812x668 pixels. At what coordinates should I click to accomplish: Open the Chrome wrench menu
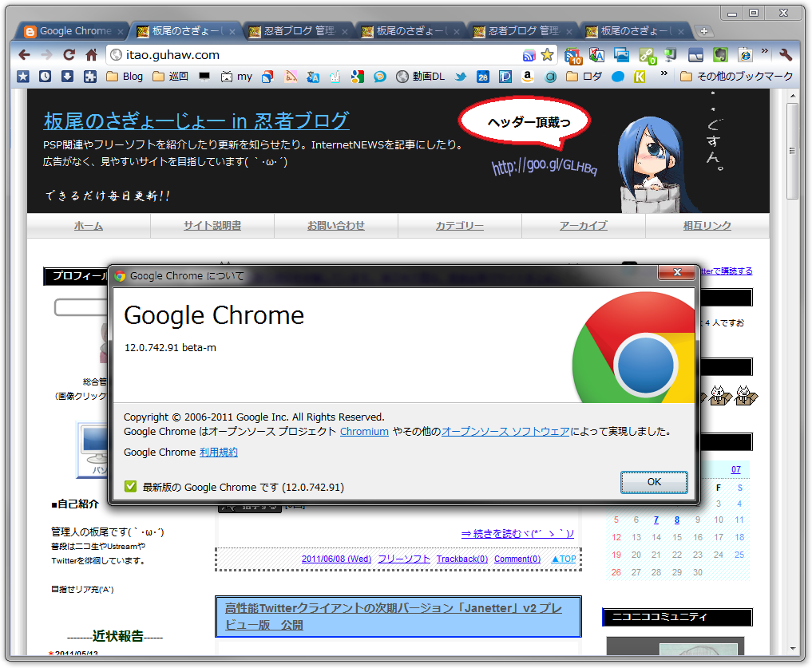point(786,54)
